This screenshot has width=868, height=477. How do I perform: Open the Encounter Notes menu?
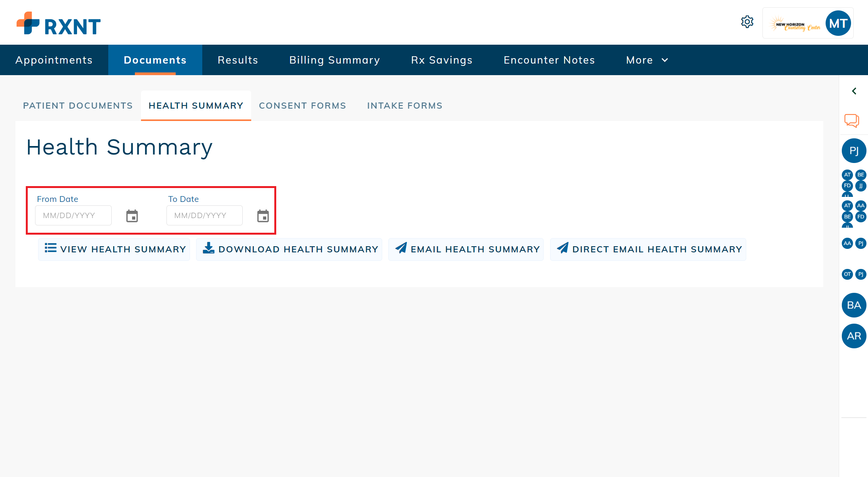(x=549, y=60)
